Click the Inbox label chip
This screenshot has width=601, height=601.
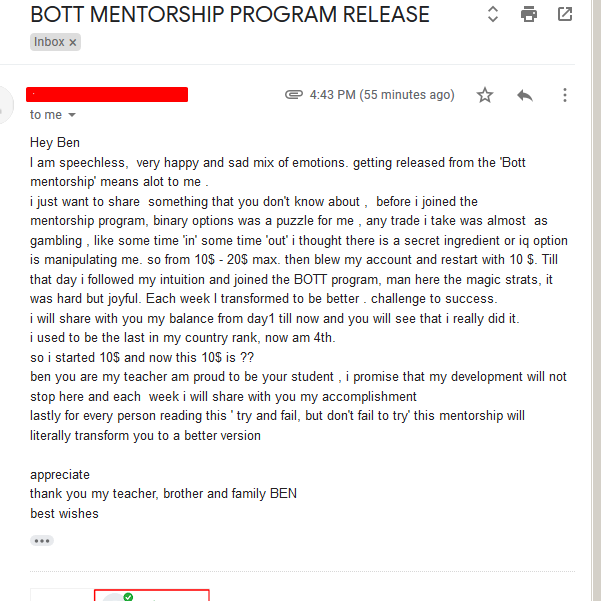pos(49,42)
